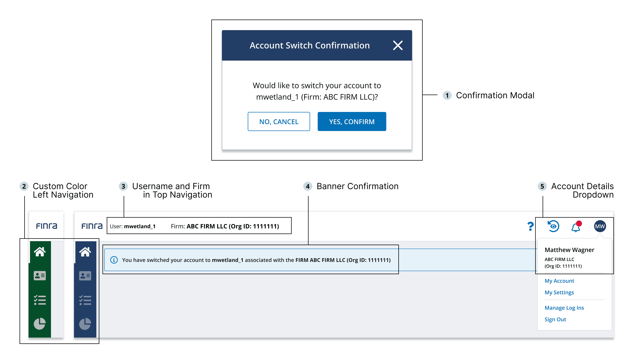This screenshot has height=364, width=634.
Task: Open pie chart icon in blue navigation
Action: 85,324
